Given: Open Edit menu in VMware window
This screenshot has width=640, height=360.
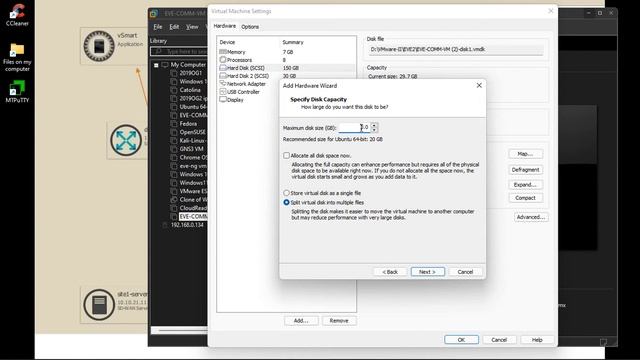Looking at the screenshot, I should coord(174,27).
